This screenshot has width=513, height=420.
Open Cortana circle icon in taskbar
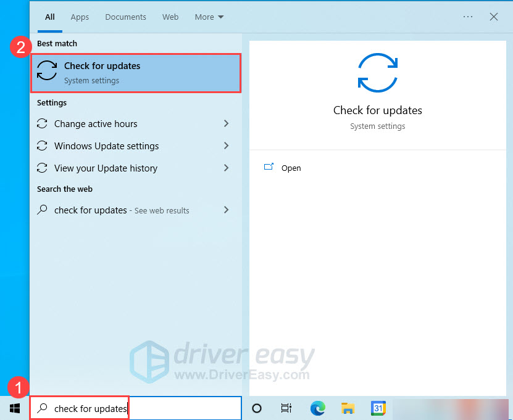click(257, 408)
